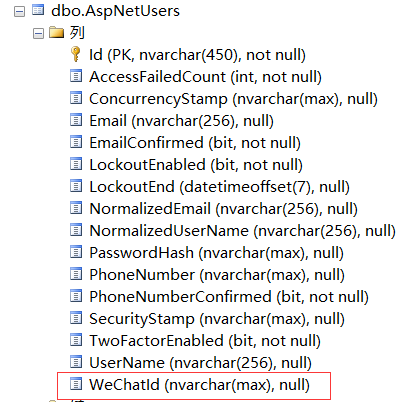Select the NormalizedUserName column entry
This screenshot has width=401, height=402.
(x=242, y=231)
